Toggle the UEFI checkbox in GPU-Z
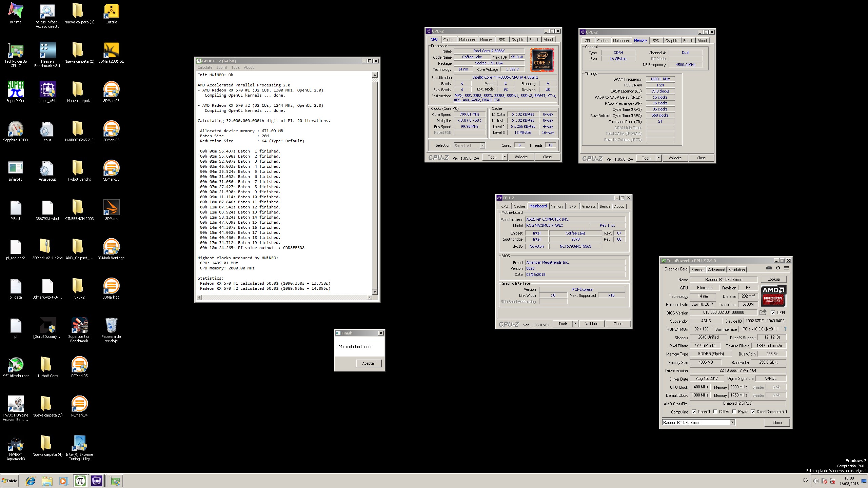Image resolution: width=868 pixels, height=488 pixels. (x=773, y=312)
